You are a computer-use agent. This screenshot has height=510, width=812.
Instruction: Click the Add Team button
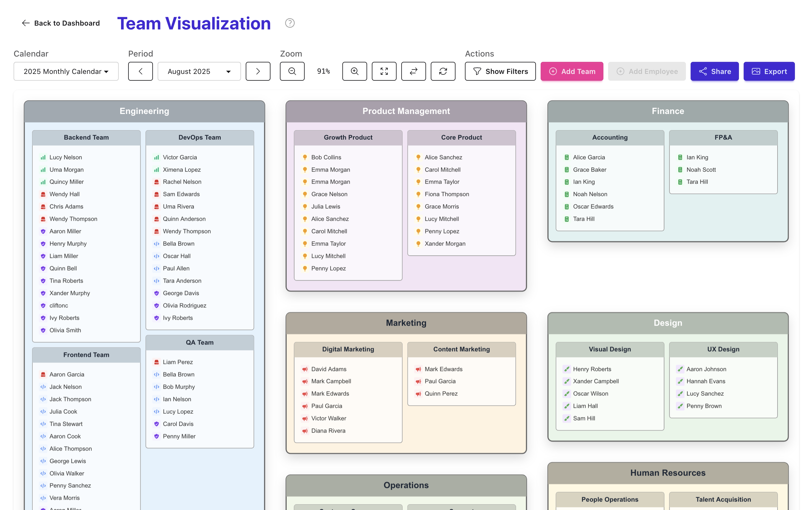point(572,71)
